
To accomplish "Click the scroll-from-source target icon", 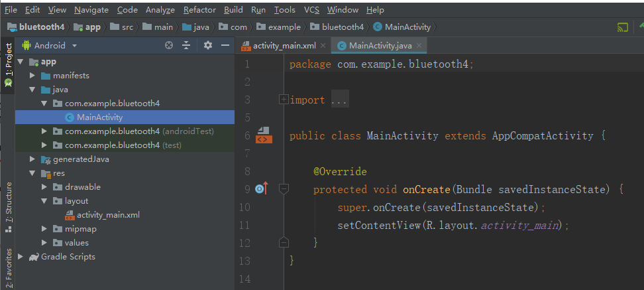I will click(x=169, y=45).
